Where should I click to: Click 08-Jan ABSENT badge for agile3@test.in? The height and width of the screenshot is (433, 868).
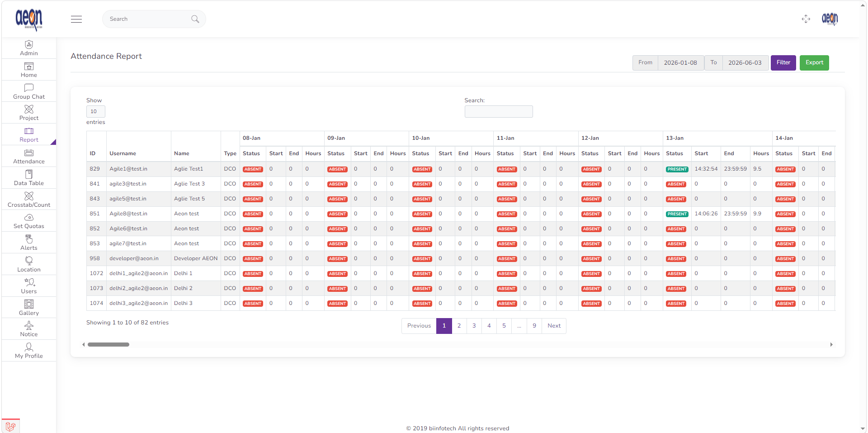pyautogui.click(x=253, y=184)
